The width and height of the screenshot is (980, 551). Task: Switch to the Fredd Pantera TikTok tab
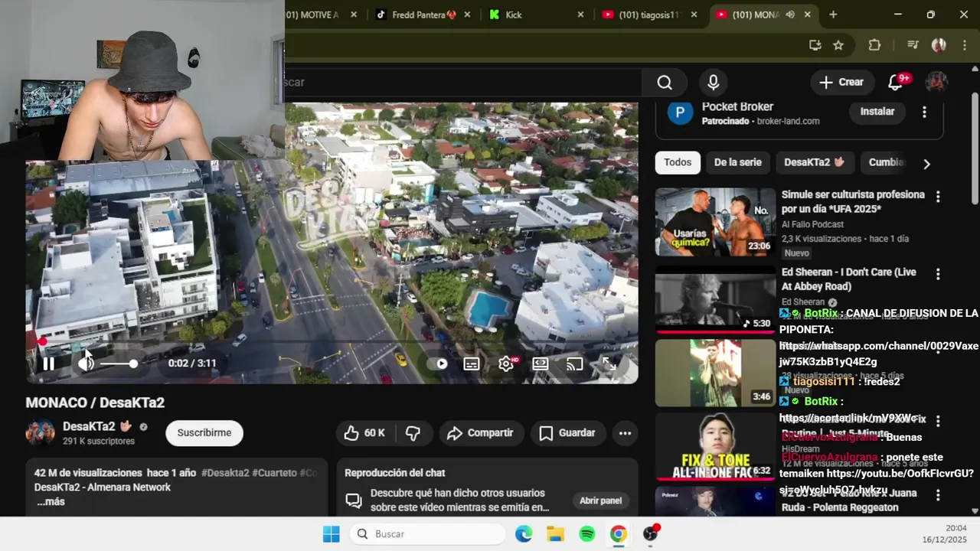pyautogui.click(x=423, y=15)
